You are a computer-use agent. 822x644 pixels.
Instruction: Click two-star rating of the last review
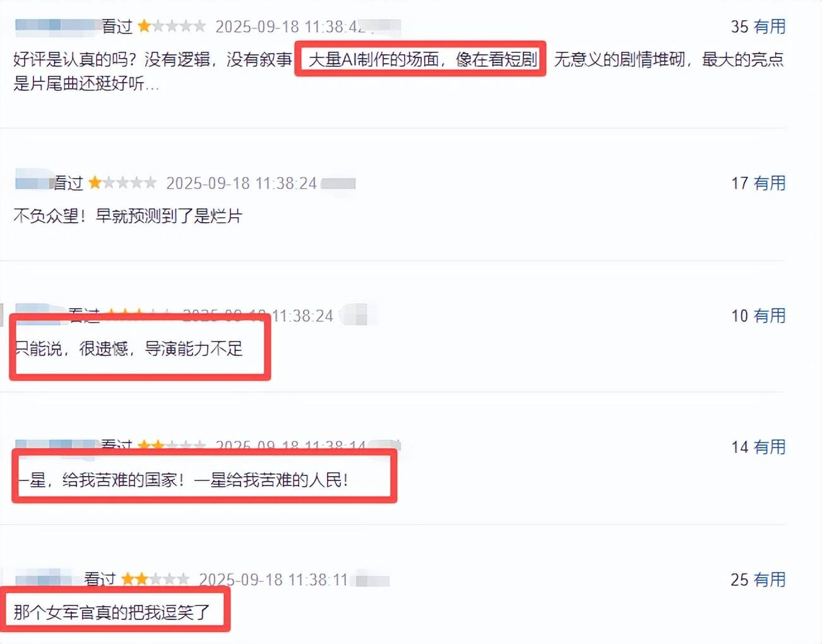point(155,579)
